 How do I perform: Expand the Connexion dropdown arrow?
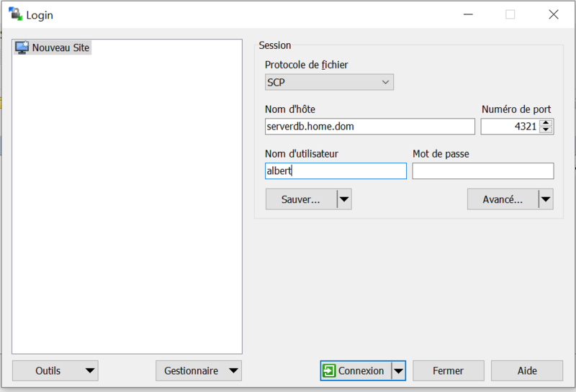(x=399, y=370)
